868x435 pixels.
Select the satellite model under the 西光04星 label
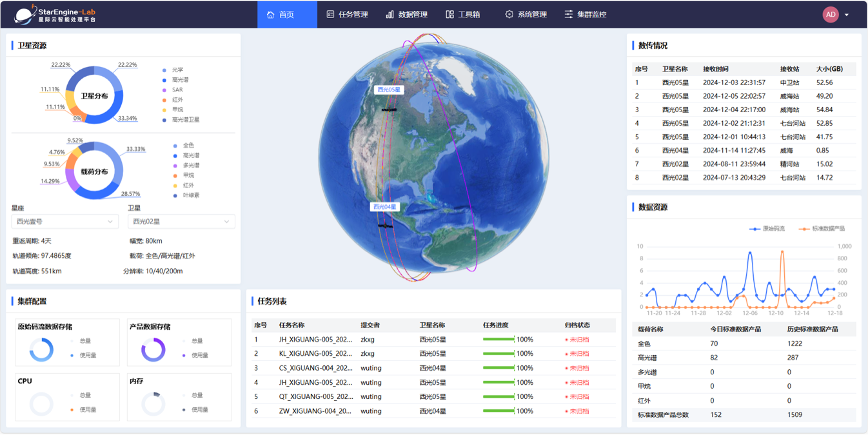click(x=385, y=226)
